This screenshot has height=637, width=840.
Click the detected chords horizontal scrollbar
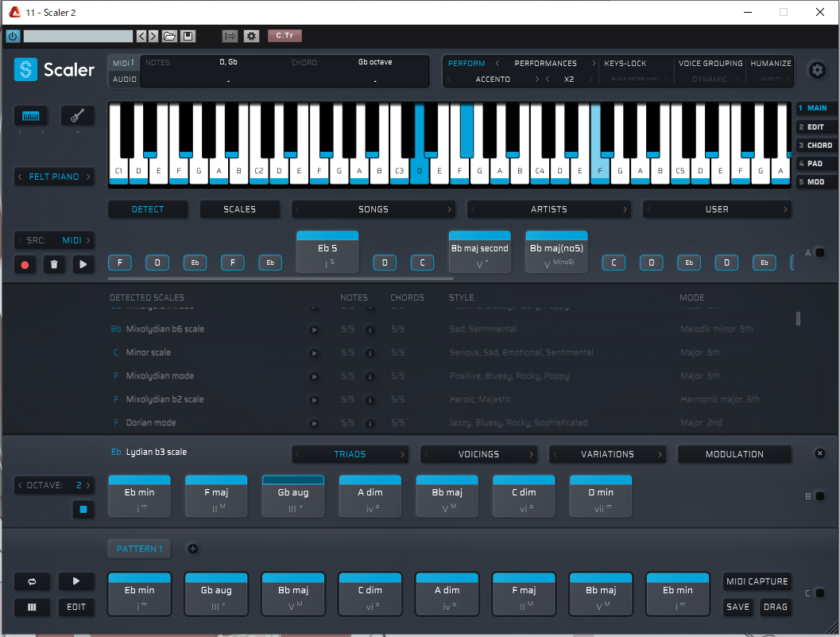[x=281, y=279]
